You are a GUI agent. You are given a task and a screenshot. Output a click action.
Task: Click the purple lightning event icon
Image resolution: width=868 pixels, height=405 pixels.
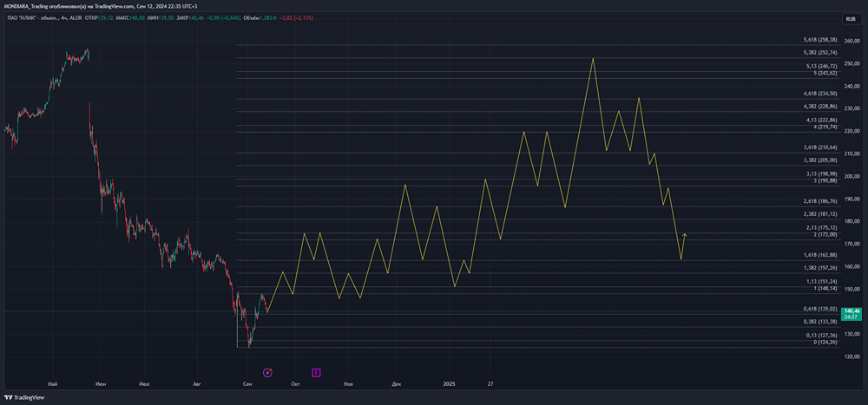[x=268, y=372]
